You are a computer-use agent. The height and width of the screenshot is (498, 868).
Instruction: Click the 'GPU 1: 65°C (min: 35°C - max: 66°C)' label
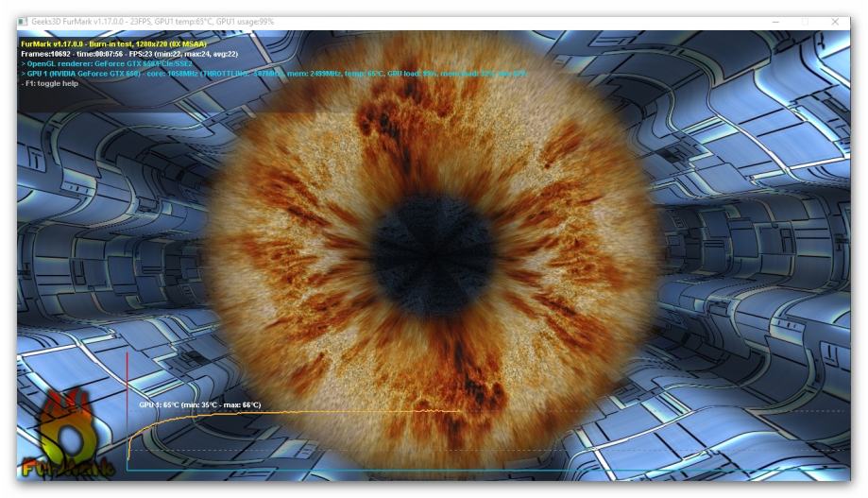coord(200,405)
